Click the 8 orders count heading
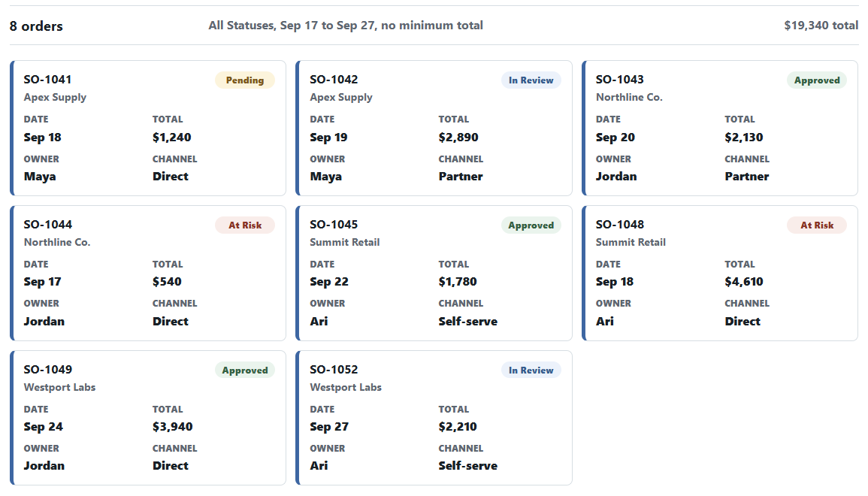Image resolution: width=868 pixels, height=496 pixels. click(x=36, y=26)
